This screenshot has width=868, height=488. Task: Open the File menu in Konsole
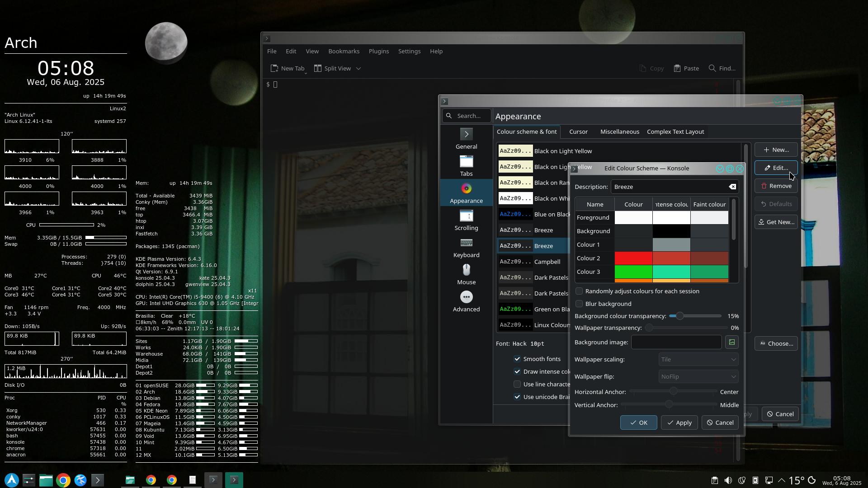(x=272, y=51)
